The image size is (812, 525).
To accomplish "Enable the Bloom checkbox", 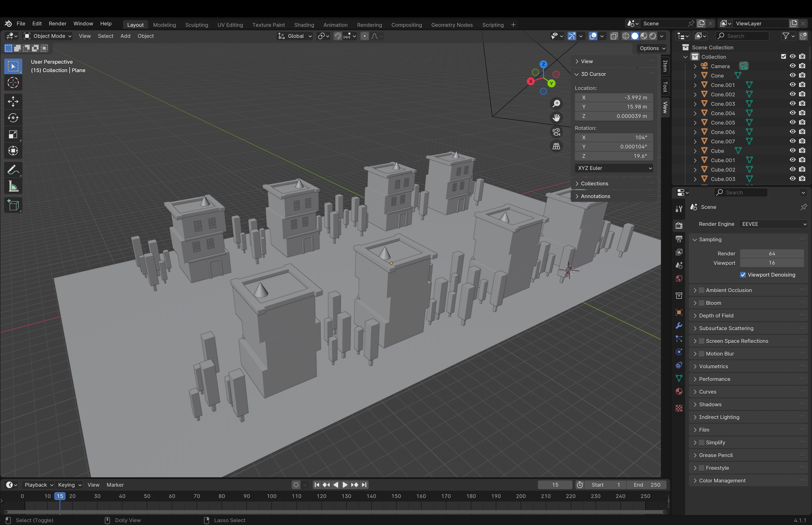I will click(702, 303).
